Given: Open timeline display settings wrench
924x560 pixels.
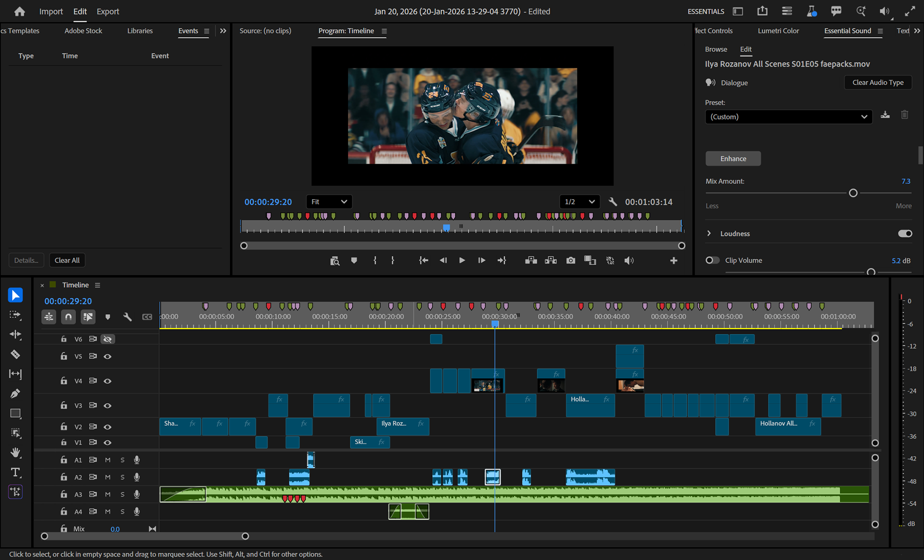Looking at the screenshot, I should tap(128, 317).
